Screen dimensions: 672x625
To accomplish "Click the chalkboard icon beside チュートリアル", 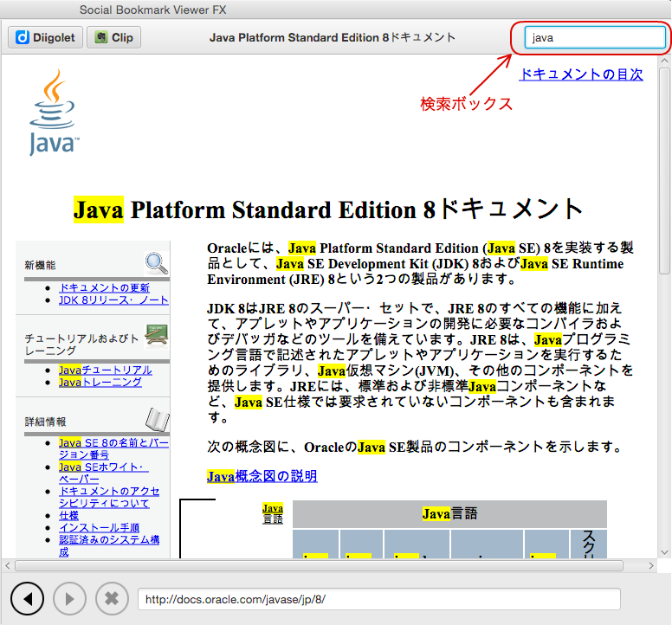I will (157, 335).
